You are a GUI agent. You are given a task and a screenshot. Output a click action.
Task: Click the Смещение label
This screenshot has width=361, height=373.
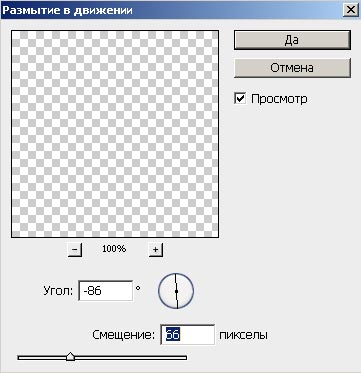[124, 335]
